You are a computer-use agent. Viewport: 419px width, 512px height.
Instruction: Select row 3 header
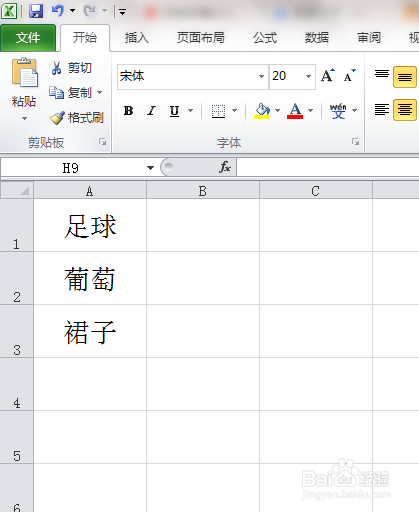click(17, 331)
